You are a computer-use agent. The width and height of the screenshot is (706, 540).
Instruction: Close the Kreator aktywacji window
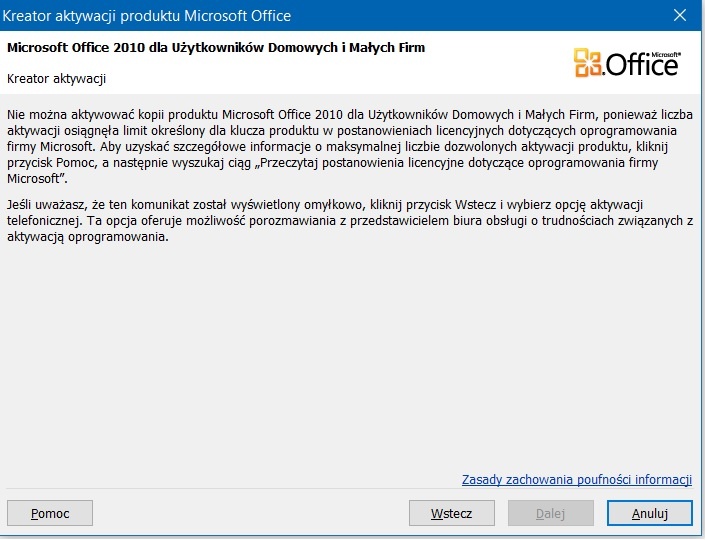click(680, 15)
